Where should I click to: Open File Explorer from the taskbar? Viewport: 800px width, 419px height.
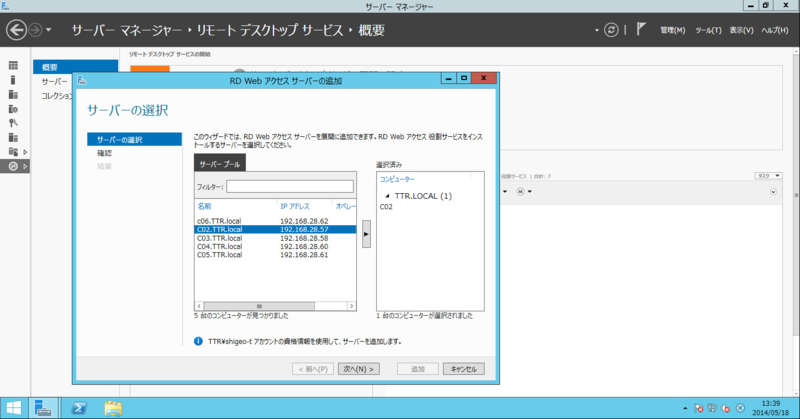click(113, 408)
